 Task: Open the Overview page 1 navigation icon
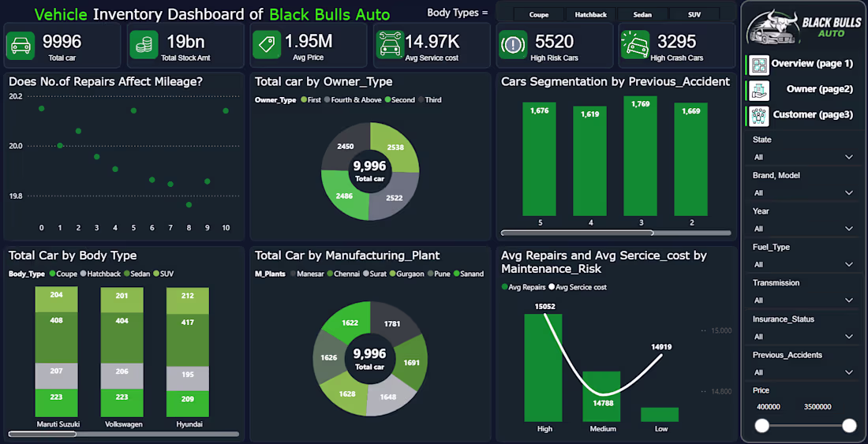(759, 65)
